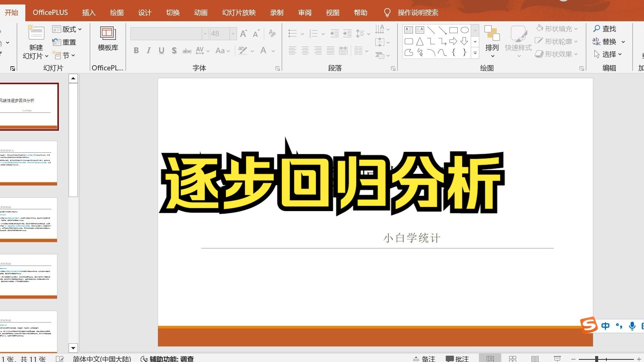Open the 模板库 template library
The height and width of the screenshot is (362, 644).
[107, 41]
